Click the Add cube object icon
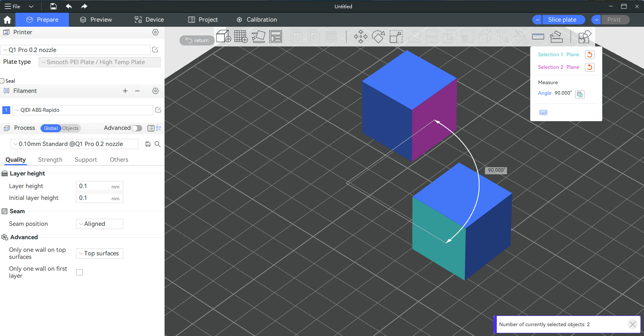Image resolution: width=644 pixels, height=336 pixels. click(x=224, y=37)
